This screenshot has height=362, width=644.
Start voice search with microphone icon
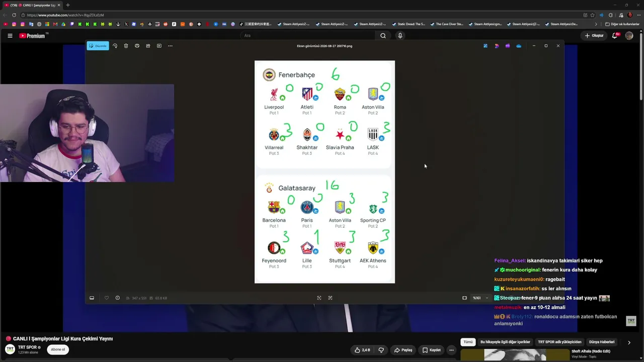tap(400, 36)
